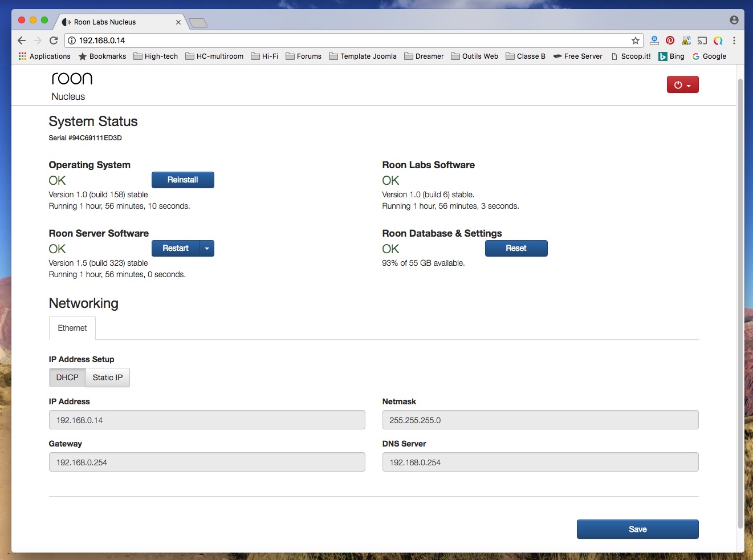Click the Gateway field
The width and height of the screenshot is (753, 560).
coord(207,462)
